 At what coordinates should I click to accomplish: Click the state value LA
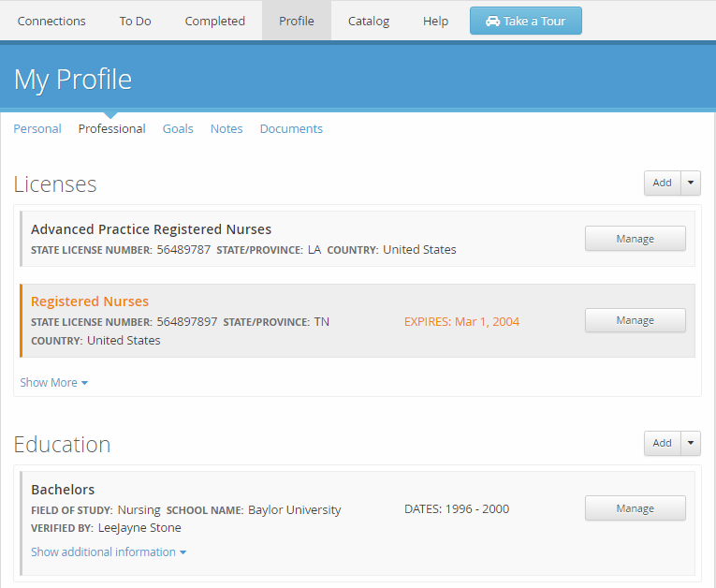(x=314, y=249)
